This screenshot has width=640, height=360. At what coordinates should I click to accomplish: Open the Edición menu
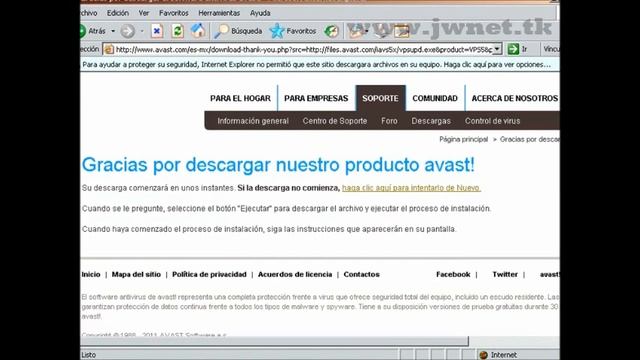pyautogui.click(x=118, y=13)
